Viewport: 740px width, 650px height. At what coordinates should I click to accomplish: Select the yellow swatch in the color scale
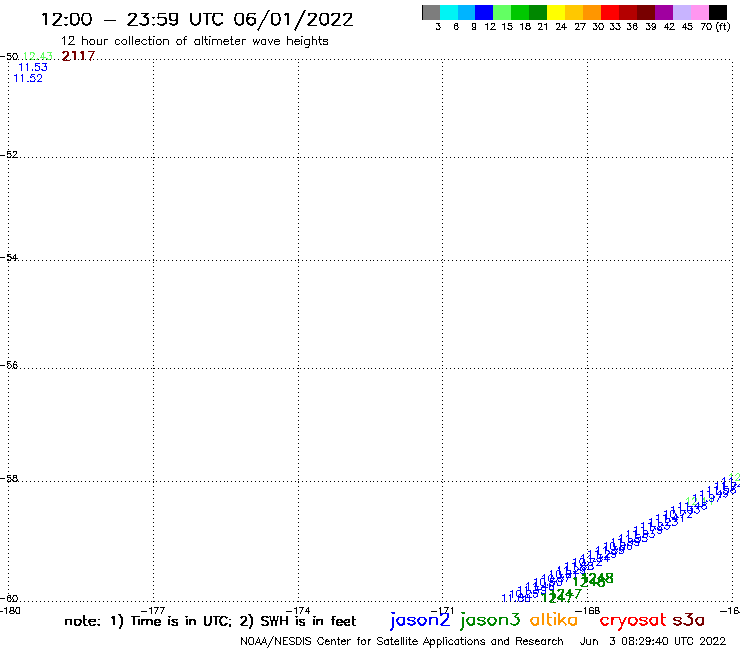(x=556, y=12)
